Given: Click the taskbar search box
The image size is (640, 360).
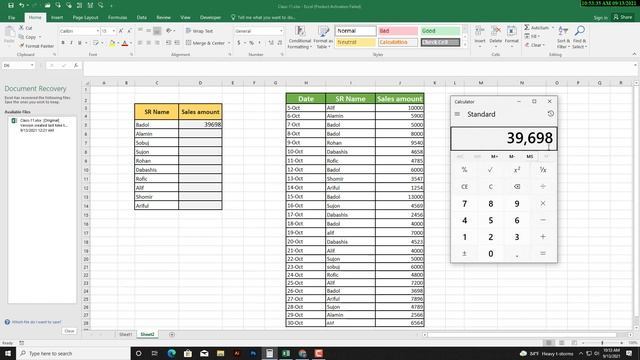Looking at the screenshot, I should pos(73,353).
